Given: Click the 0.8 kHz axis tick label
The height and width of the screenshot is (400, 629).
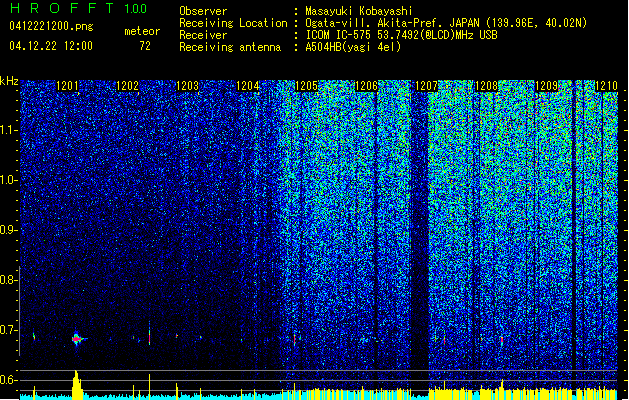Looking at the screenshot, I should tap(7, 280).
